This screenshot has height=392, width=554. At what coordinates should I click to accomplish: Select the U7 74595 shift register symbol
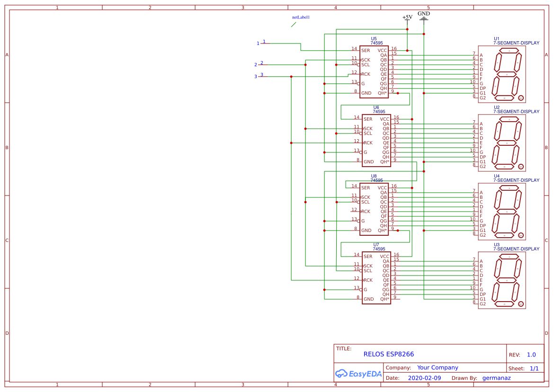(376, 278)
